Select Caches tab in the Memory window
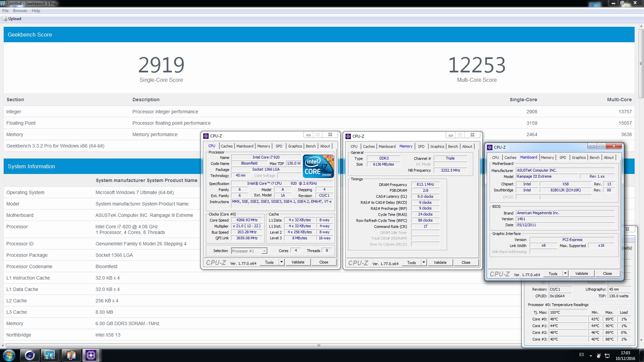Image resolution: width=644 pixels, height=362 pixels. tap(369, 146)
